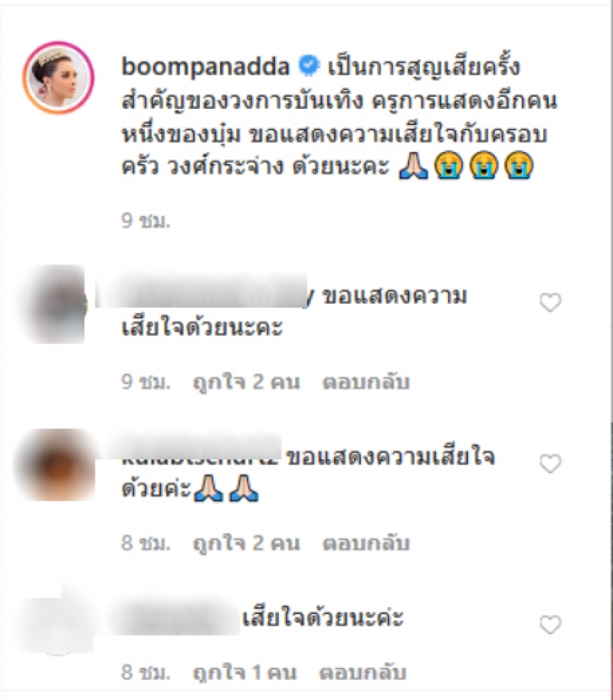Like the first comment with the heart icon
Image resolution: width=613 pixels, height=700 pixels.
point(550,303)
